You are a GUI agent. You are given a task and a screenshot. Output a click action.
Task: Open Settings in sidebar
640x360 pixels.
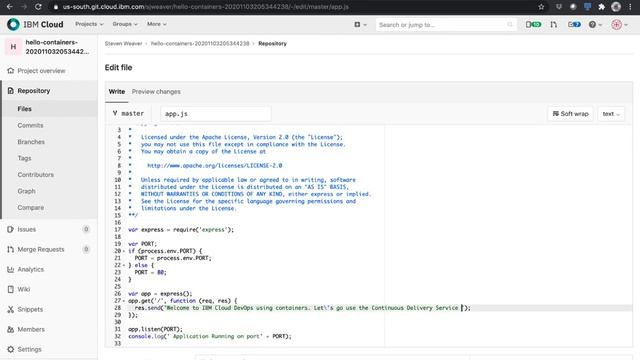29,349
